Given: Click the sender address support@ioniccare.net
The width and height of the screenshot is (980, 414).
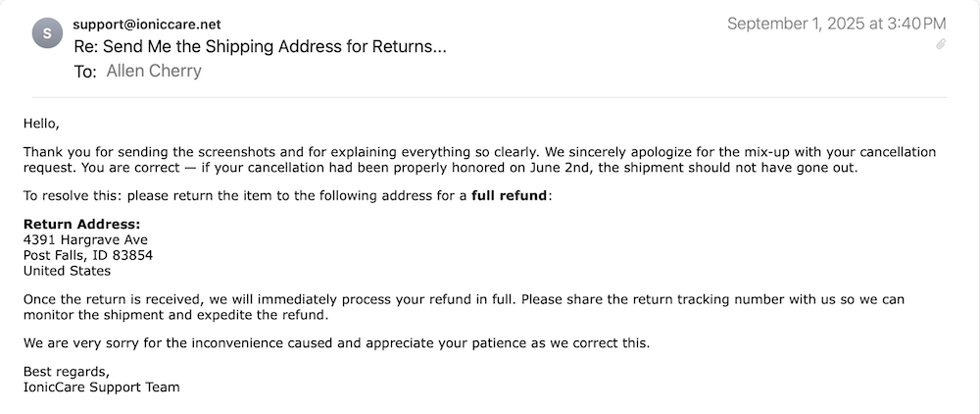Looking at the screenshot, I should 147,24.
